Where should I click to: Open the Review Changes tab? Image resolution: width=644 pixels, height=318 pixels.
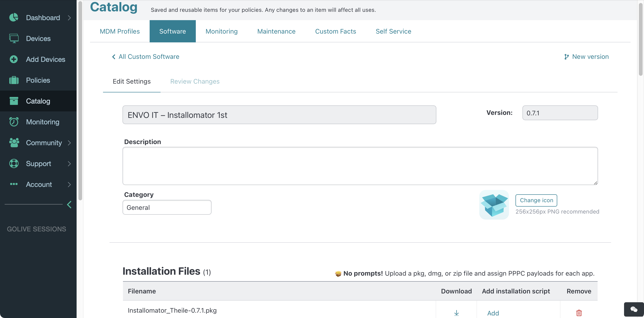click(195, 81)
